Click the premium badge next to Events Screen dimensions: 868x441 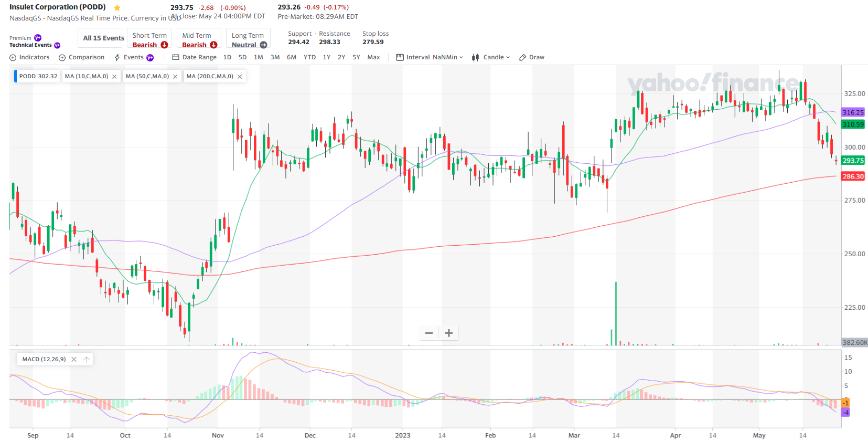150,58
